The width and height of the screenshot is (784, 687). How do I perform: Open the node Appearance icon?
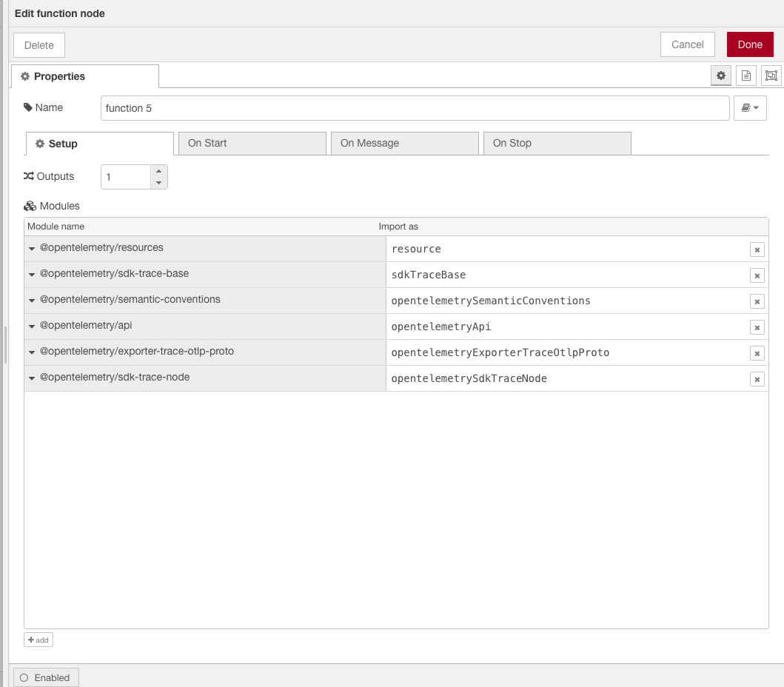tap(771, 75)
